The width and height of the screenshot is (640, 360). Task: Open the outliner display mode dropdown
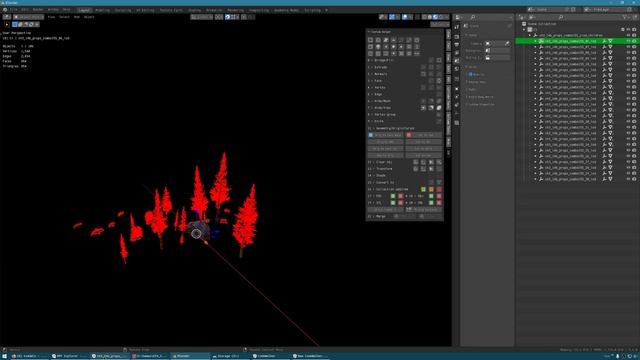534,17
